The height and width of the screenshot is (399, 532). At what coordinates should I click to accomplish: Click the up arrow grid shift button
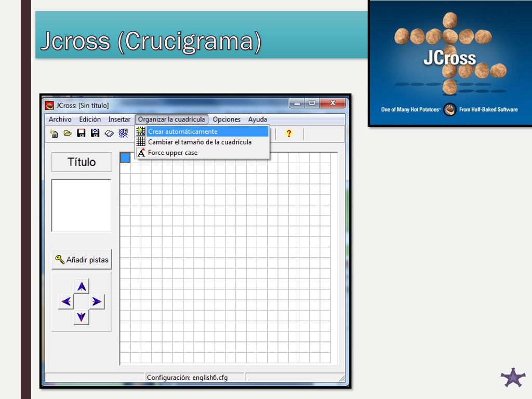pyautogui.click(x=82, y=286)
